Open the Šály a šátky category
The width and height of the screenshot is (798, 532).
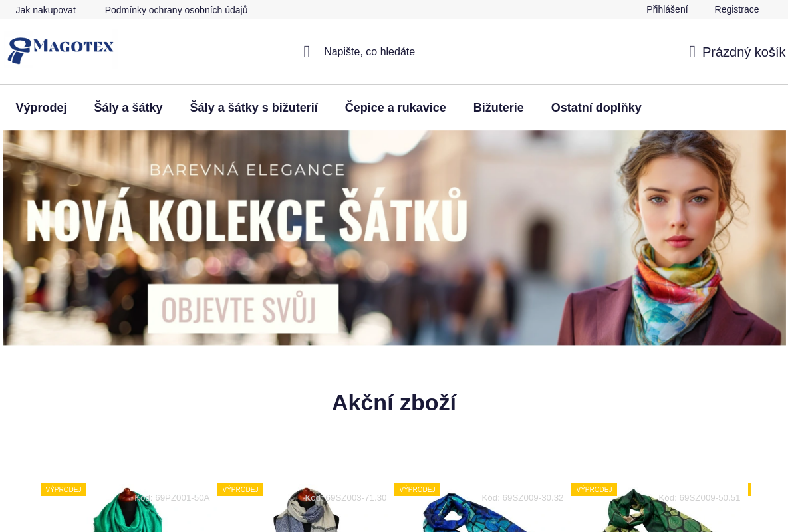(128, 108)
